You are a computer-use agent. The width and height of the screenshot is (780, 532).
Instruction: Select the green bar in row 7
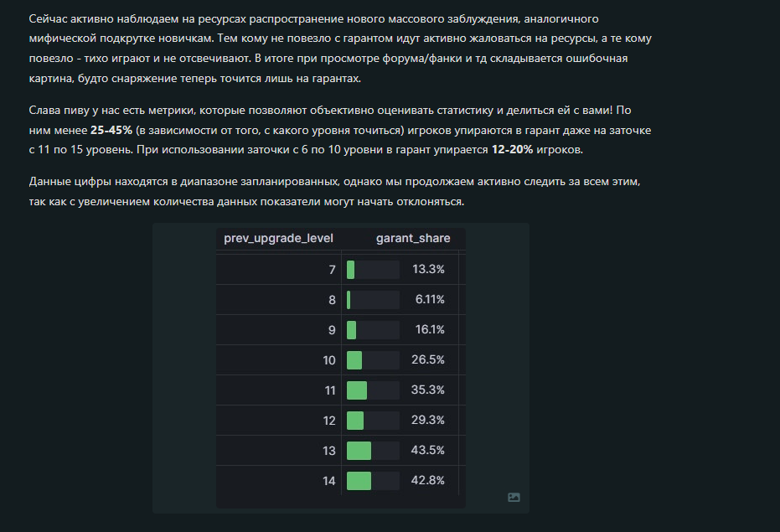click(351, 269)
